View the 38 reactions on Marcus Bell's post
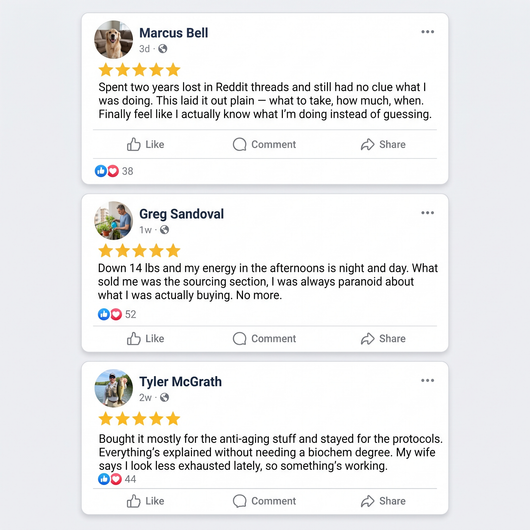Image resolution: width=530 pixels, height=530 pixels. click(114, 171)
